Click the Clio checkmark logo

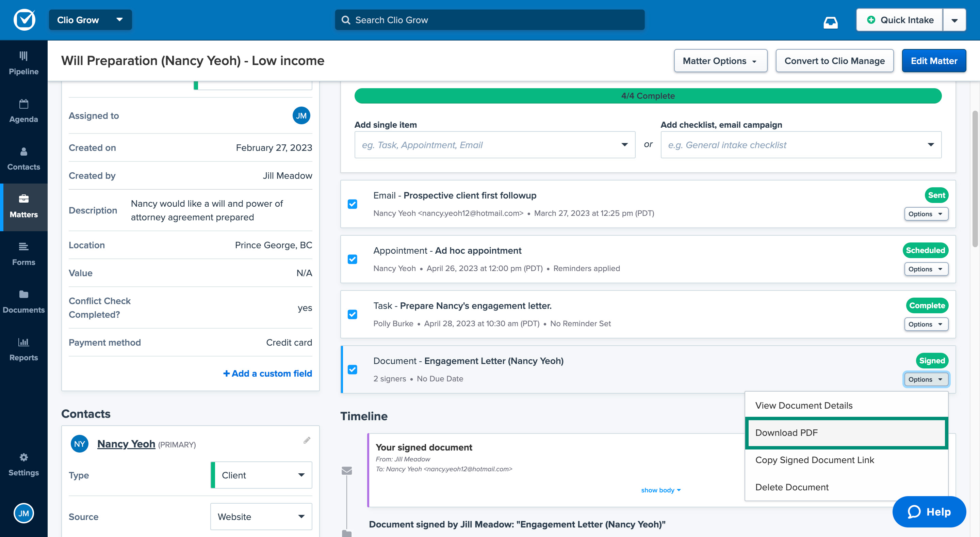coord(24,20)
